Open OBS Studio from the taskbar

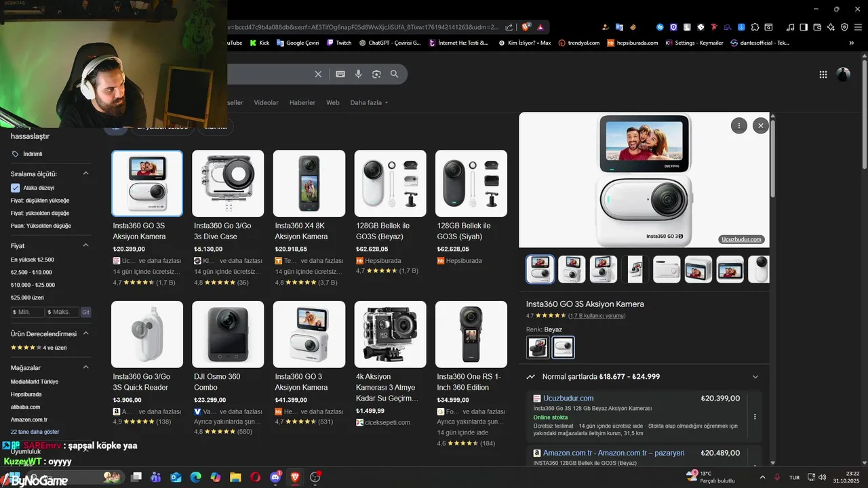click(x=315, y=477)
